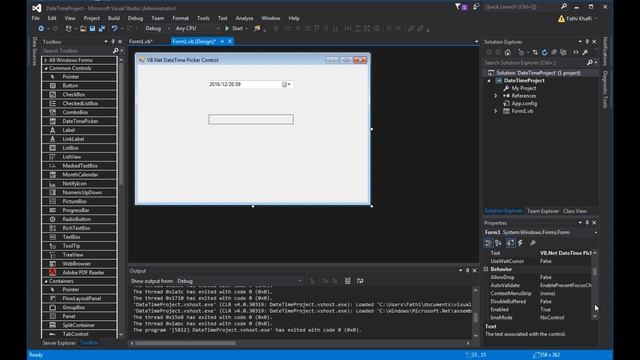
Task: Show Categorized view in Properties panel
Action: [489, 243]
